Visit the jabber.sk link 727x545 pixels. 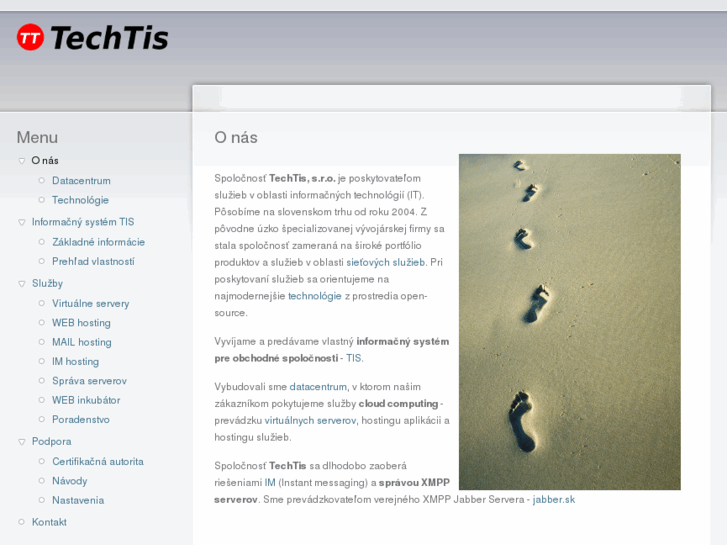coord(554,500)
